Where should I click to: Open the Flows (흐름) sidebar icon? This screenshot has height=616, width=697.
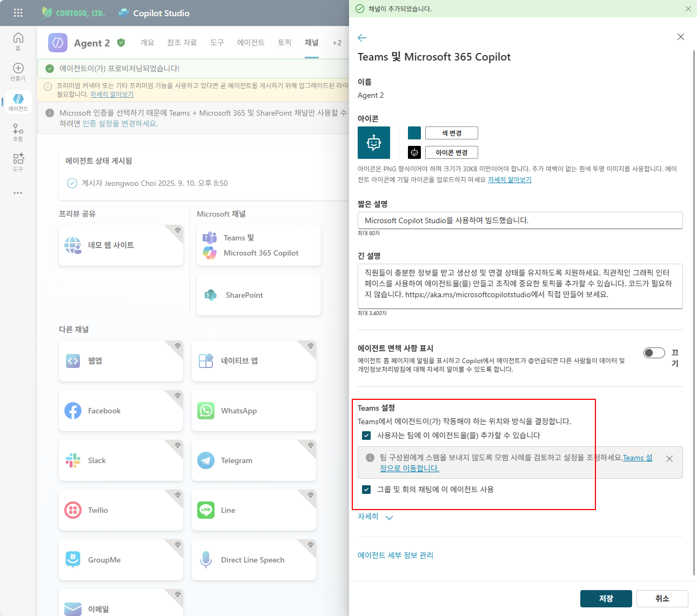18,132
